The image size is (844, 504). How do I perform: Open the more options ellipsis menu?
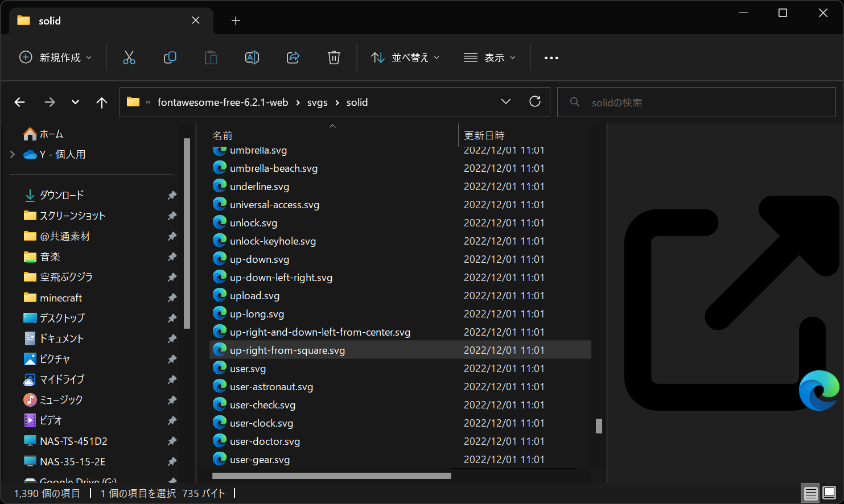551,57
